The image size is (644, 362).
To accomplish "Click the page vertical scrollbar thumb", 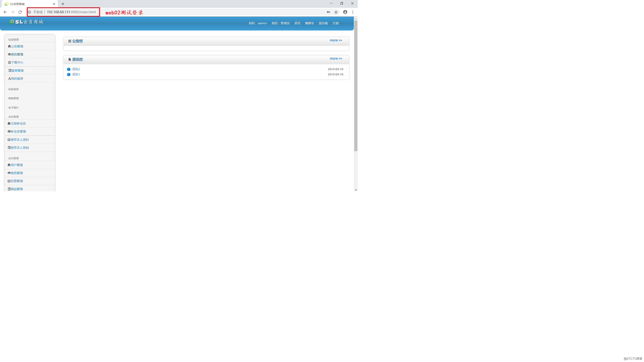I will pos(356,86).
